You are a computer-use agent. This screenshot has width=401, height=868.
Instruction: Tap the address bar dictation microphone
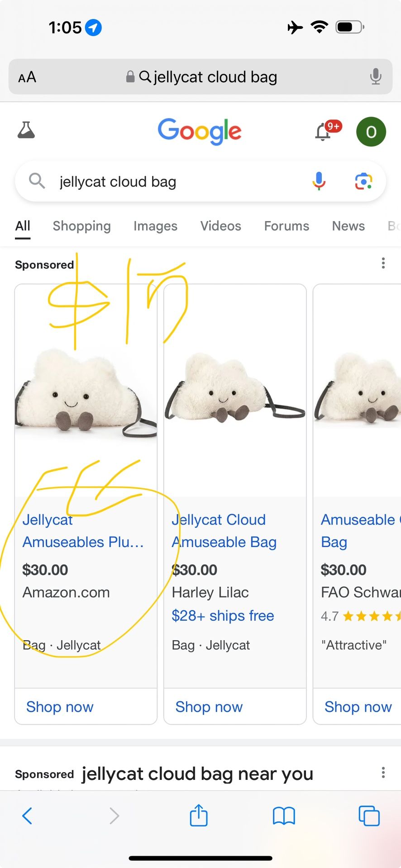375,77
